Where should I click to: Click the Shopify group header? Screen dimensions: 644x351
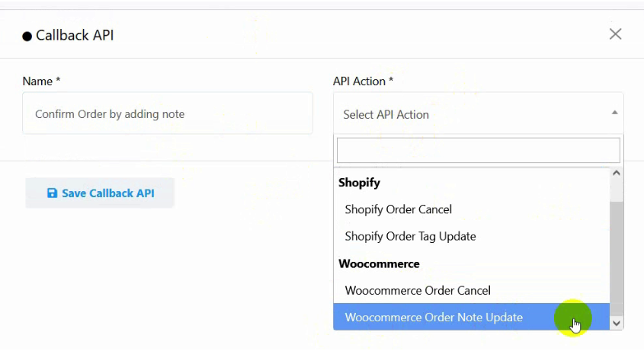(x=360, y=182)
